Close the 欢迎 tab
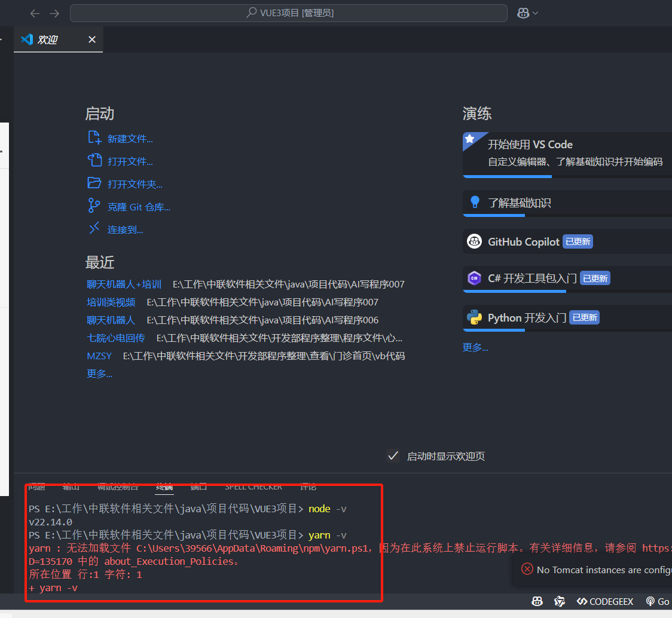Screen dimensions: 672x618 pyautogui.click(x=91, y=39)
